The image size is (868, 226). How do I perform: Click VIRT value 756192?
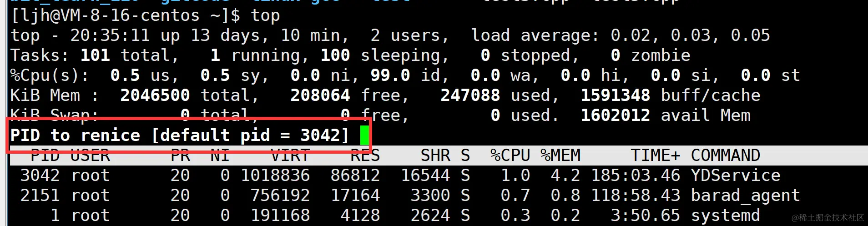[x=280, y=196]
